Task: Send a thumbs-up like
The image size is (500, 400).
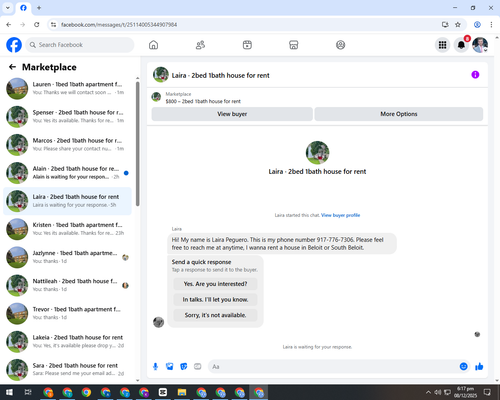Action: click(x=479, y=367)
